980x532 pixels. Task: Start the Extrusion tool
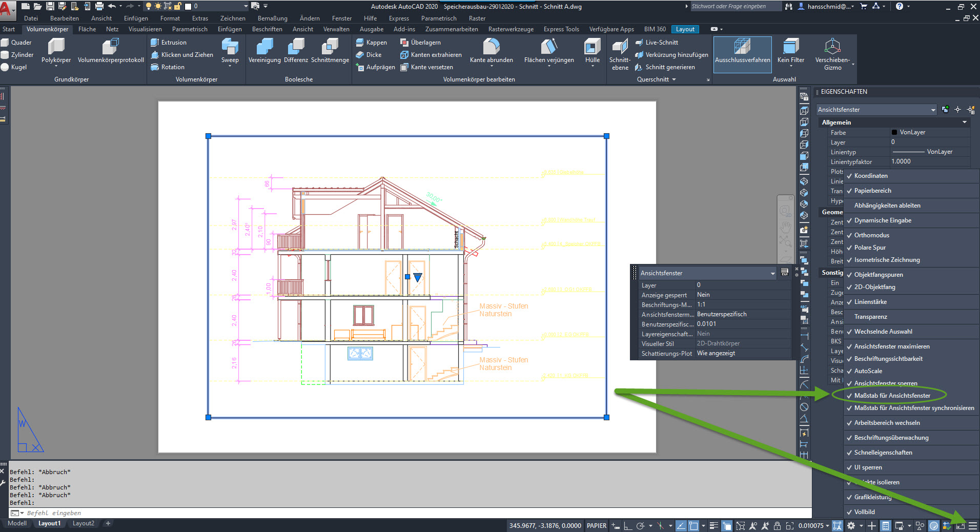click(169, 43)
